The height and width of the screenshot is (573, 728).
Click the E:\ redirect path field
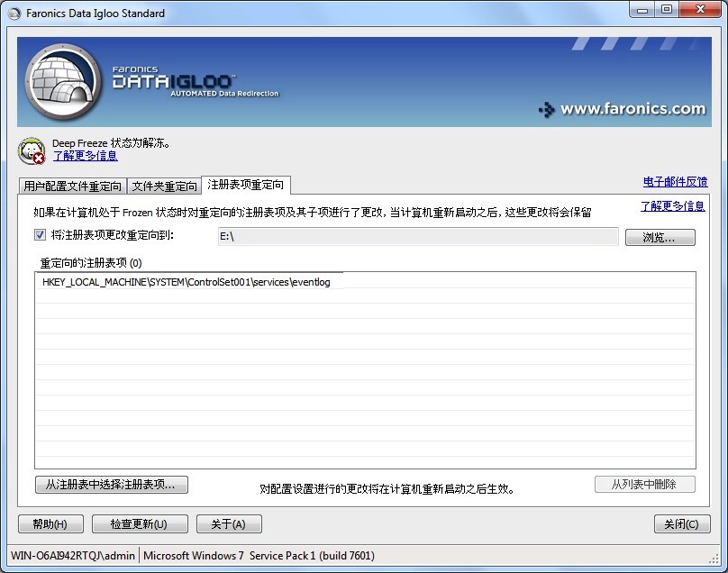tap(417, 237)
